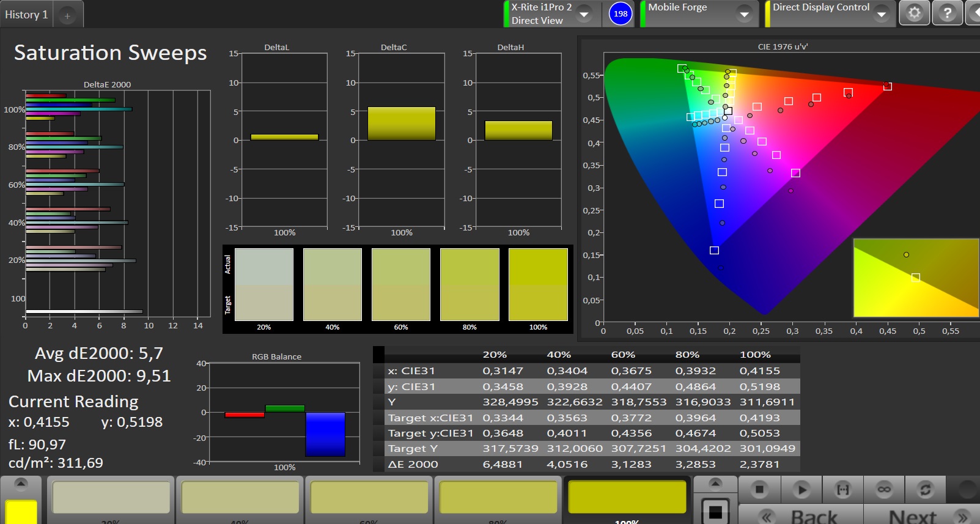This screenshot has height=524, width=980.
Task: Select the 20% saturation swatch in bottom strip
Action: point(111,497)
